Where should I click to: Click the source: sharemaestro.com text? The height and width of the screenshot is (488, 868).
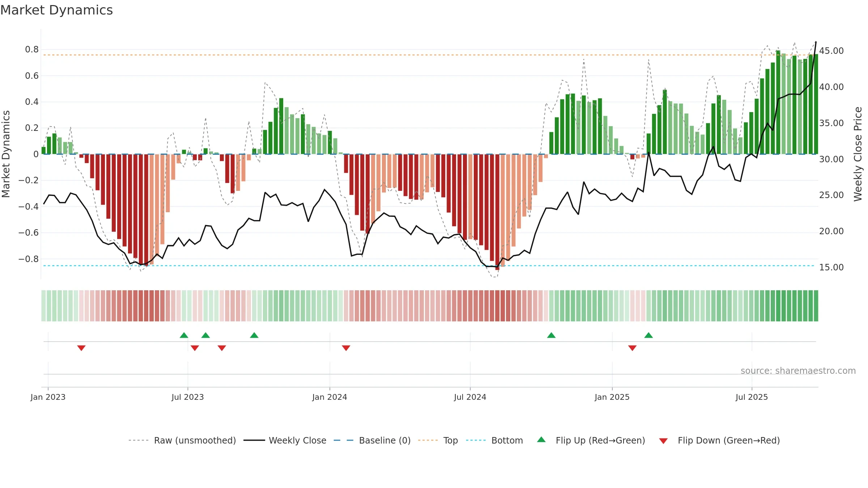pyautogui.click(x=798, y=371)
